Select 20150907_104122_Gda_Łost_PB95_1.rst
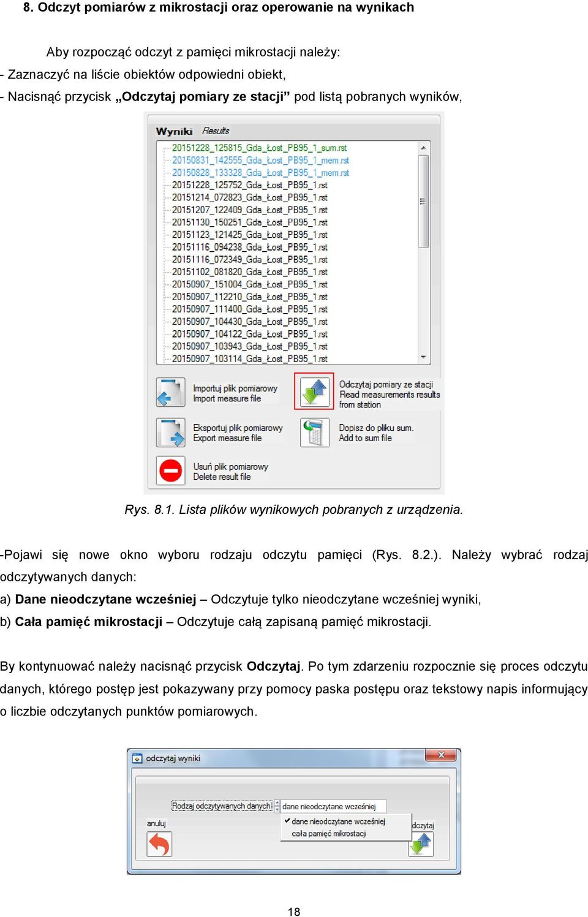The width and height of the screenshot is (588, 917). click(250, 334)
